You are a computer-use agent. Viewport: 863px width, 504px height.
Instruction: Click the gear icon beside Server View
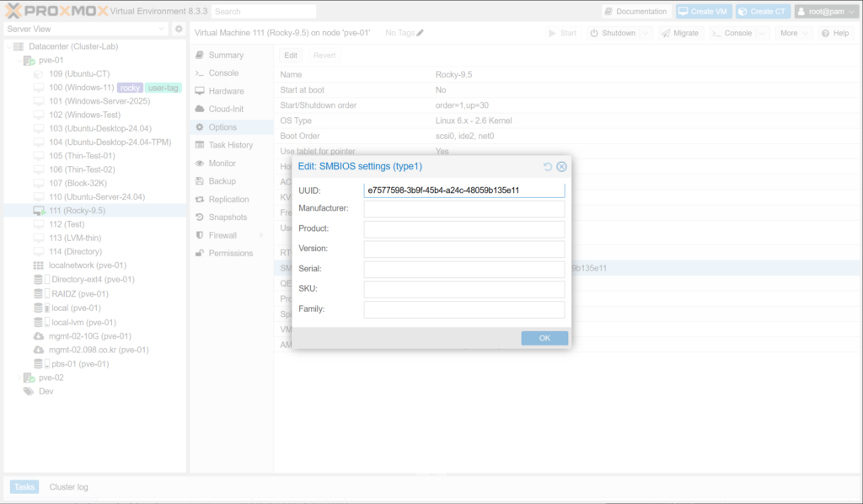(179, 29)
